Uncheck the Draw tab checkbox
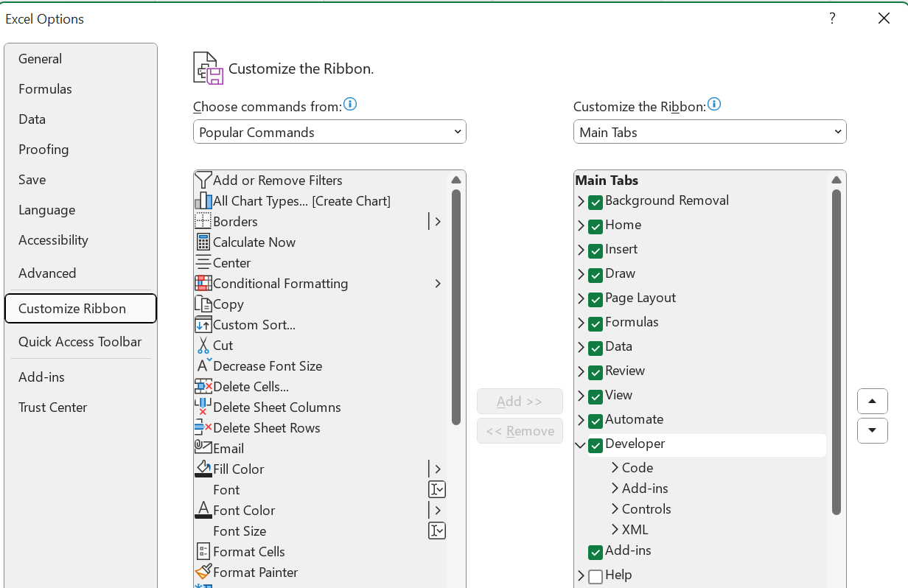Screen dimensions: 908x588 click(596, 275)
